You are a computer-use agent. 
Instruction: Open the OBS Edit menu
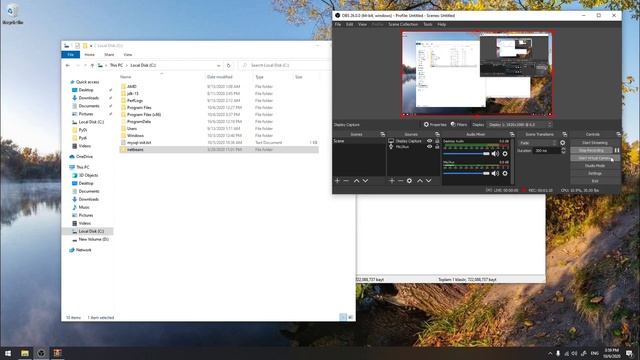point(350,24)
